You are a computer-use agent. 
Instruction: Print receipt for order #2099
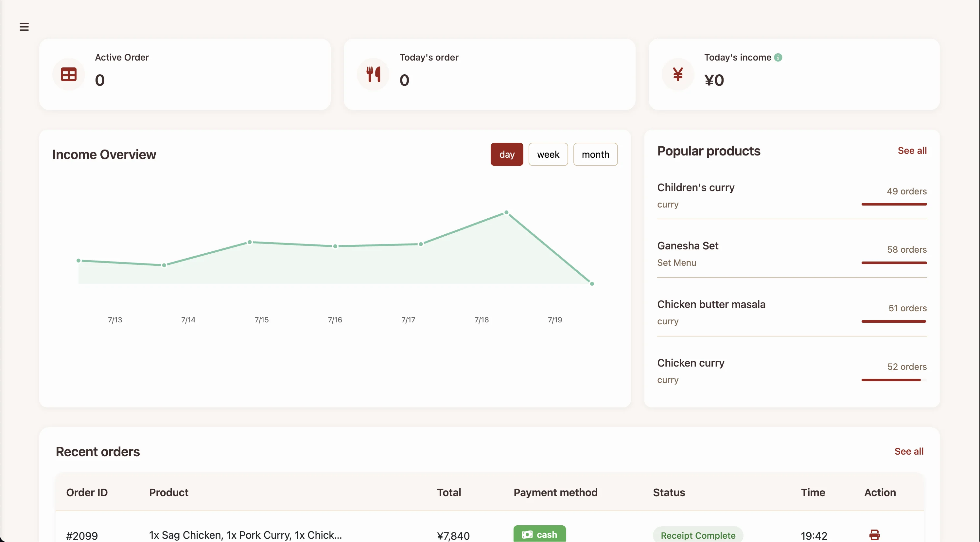point(874,535)
